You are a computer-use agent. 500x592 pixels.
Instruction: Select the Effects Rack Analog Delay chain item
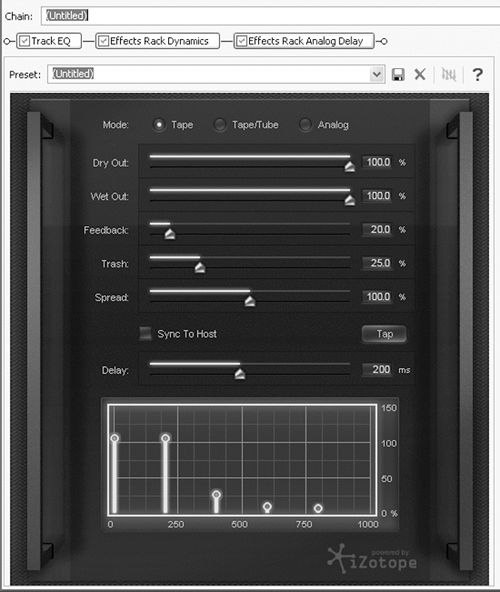(x=304, y=41)
